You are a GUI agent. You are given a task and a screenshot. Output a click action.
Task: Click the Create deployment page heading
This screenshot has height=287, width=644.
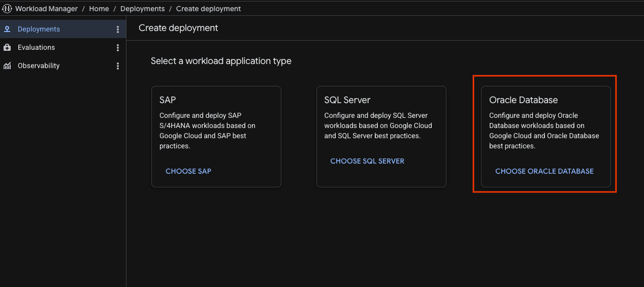click(x=178, y=28)
